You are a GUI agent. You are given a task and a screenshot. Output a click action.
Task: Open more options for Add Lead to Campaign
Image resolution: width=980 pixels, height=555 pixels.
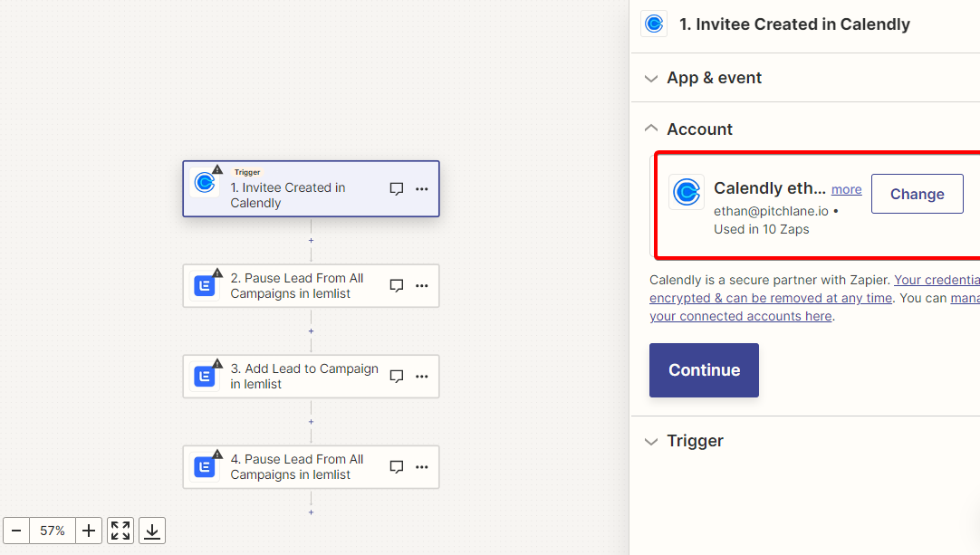[422, 377]
